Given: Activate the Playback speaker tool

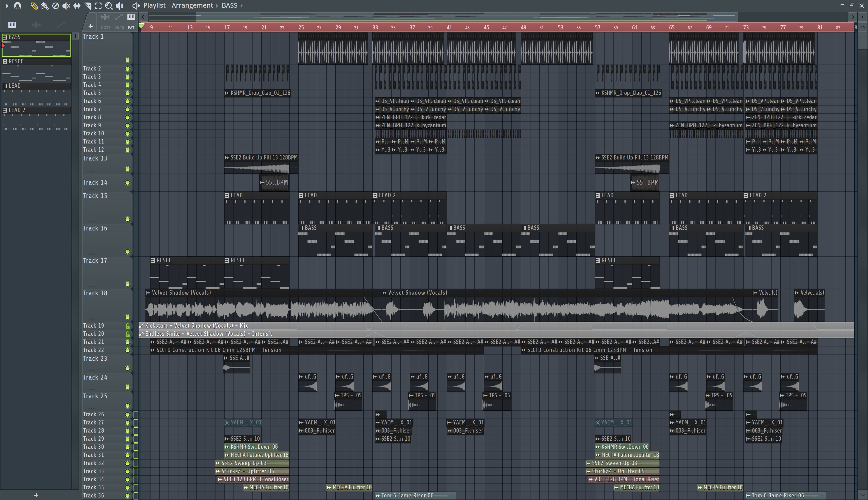Looking at the screenshot, I should 119,6.
